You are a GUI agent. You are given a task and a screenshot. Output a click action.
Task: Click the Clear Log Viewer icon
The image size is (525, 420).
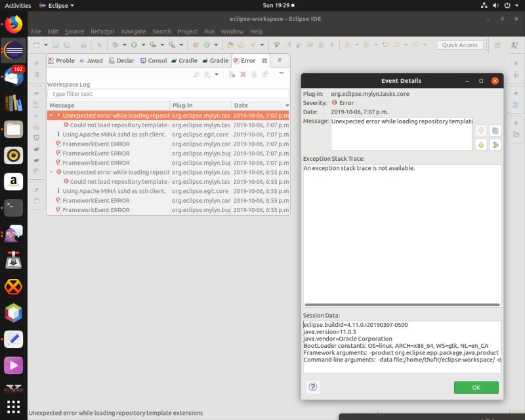tap(232, 74)
